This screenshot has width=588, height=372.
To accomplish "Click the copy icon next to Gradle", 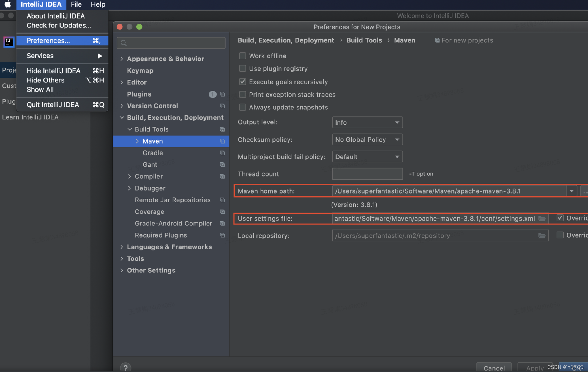I will click(222, 153).
